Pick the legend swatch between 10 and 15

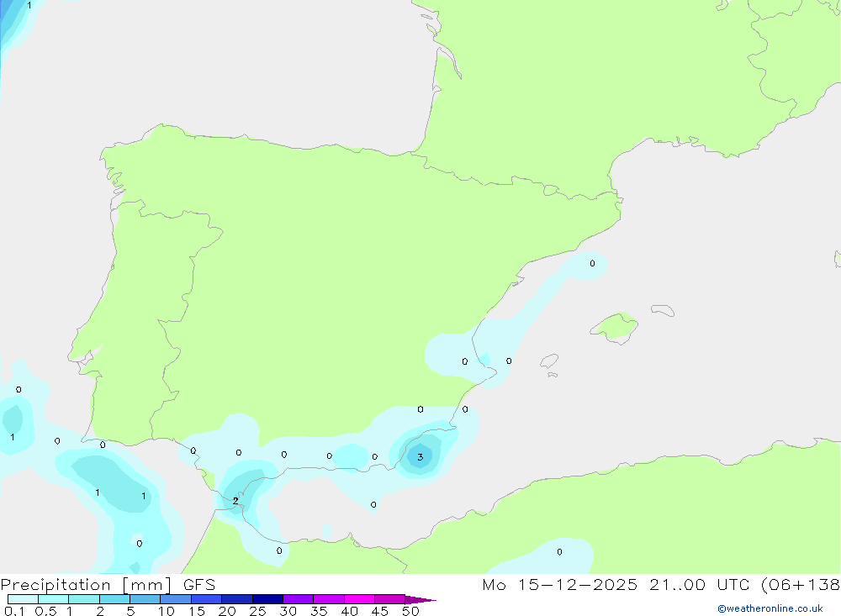pyautogui.click(x=176, y=599)
